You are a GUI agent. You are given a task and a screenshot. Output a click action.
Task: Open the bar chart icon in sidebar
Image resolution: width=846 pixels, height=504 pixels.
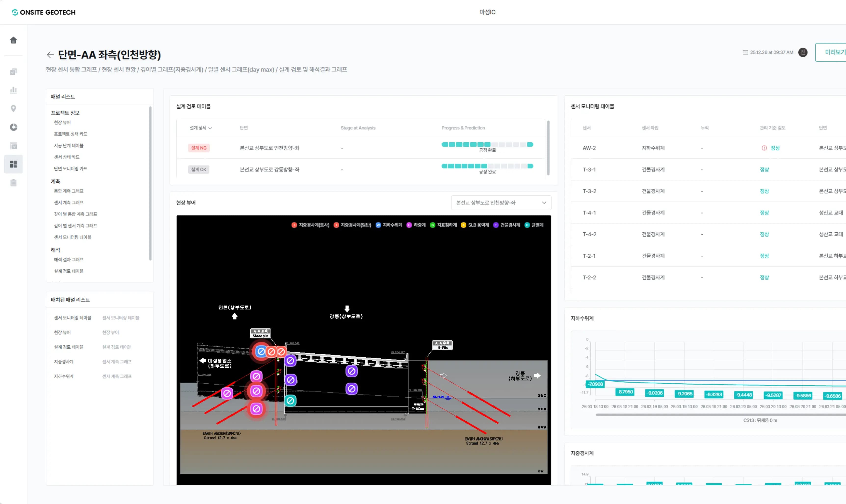13,90
